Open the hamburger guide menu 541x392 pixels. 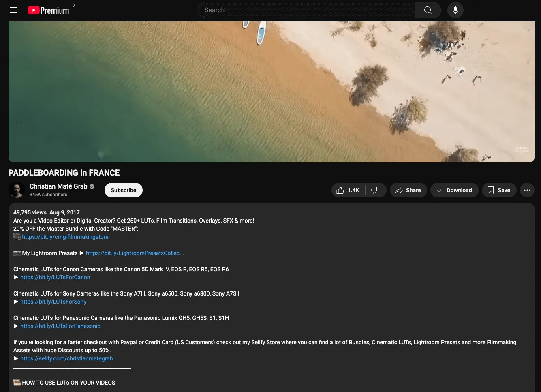coord(13,10)
